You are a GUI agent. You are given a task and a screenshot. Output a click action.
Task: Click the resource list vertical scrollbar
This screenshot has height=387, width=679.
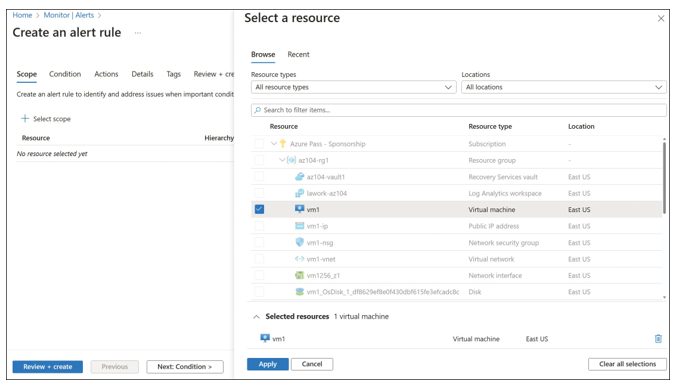click(x=664, y=177)
